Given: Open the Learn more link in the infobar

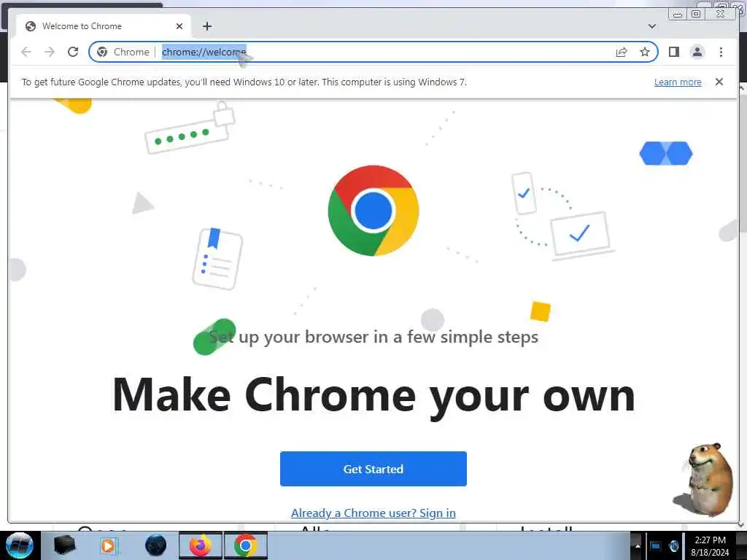Looking at the screenshot, I should (x=678, y=82).
